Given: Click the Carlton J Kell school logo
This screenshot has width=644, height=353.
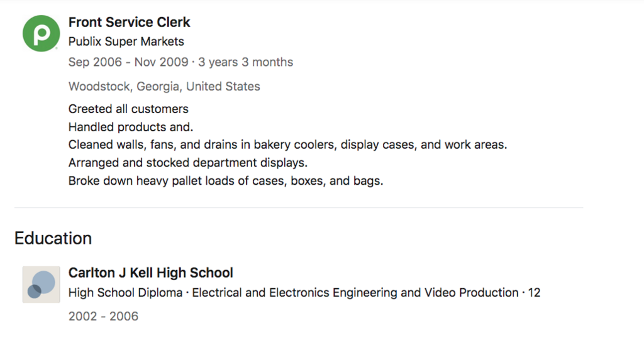Looking at the screenshot, I should point(42,285).
